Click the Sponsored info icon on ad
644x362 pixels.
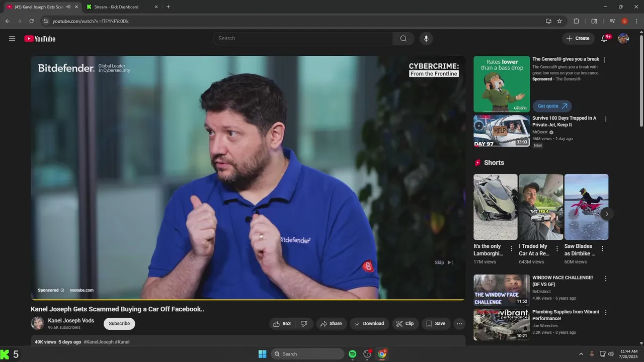[62, 290]
